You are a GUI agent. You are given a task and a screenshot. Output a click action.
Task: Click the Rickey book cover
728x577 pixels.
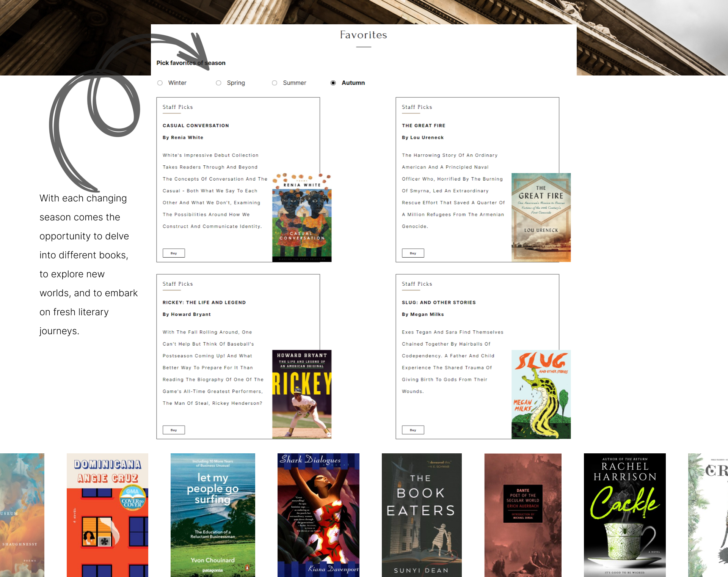coord(302,394)
